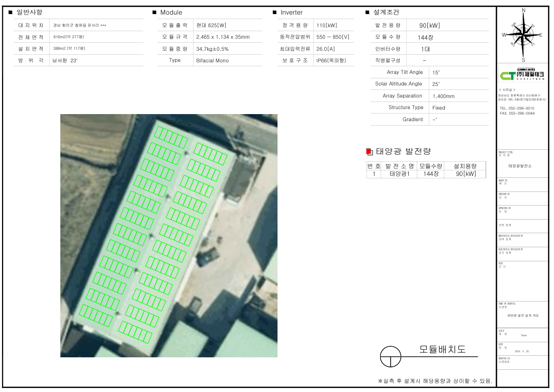Click the TEL. 055-299-0010 phone number

[x=517, y=108]
